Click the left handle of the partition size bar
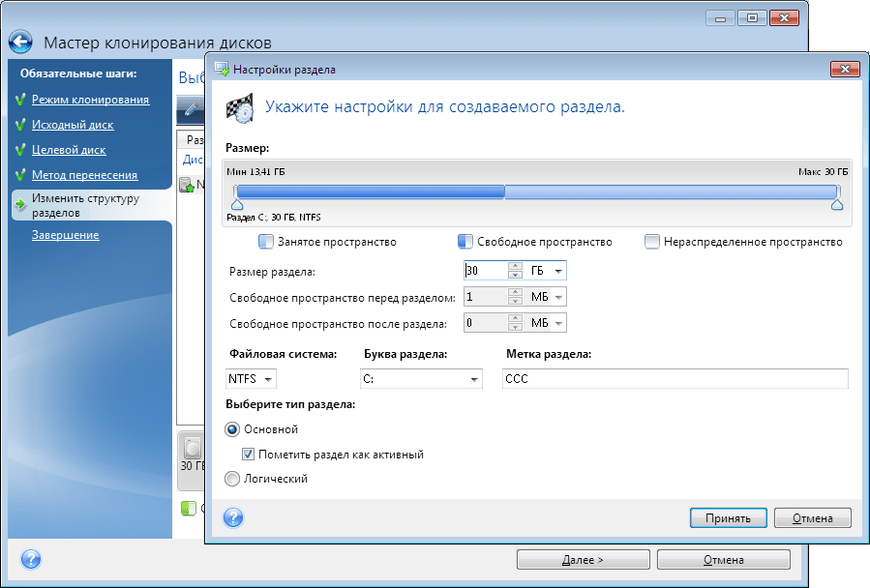 [x=236, y=204]
